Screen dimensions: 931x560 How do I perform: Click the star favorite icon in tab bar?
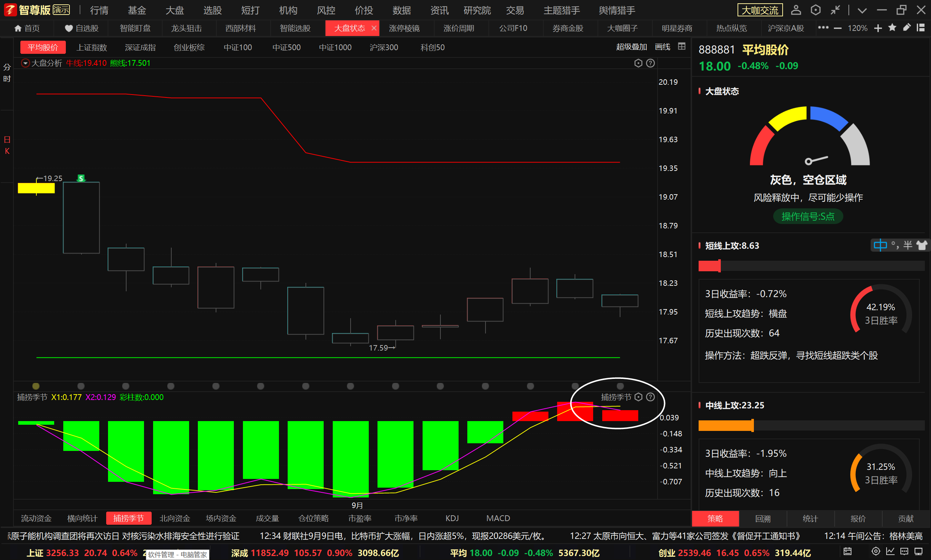click(x=892, y=28)
